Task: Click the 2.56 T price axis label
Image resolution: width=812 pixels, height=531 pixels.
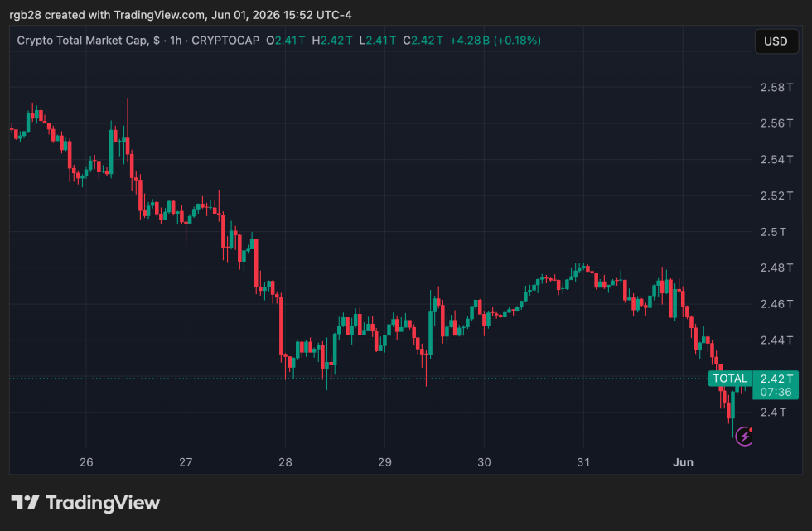Action: (776, 123)
